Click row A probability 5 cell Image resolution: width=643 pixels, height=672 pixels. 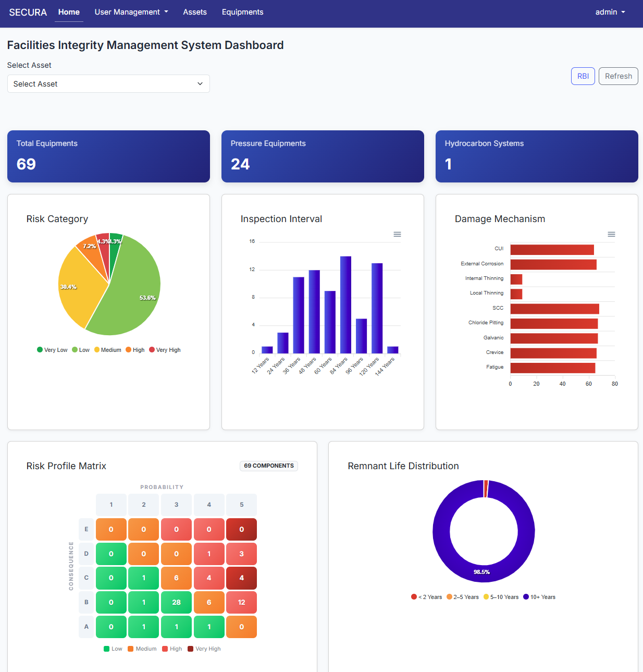pyautogui.click(x=241, y=627)
